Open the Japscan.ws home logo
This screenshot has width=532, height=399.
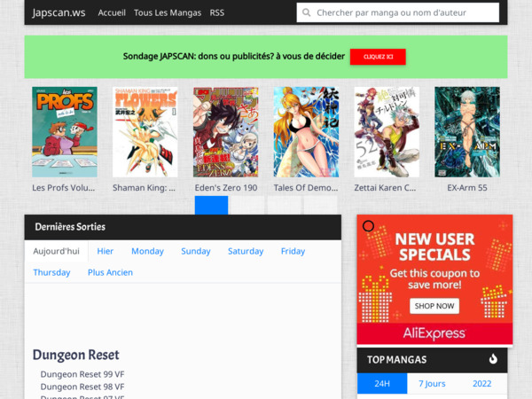(x=59, y=12)
